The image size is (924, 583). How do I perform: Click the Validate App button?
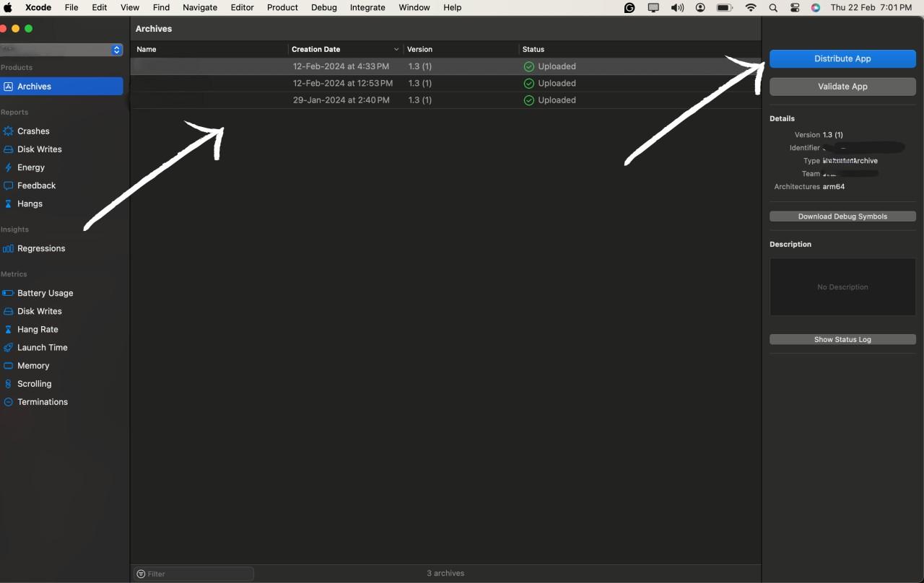(842, 87)
